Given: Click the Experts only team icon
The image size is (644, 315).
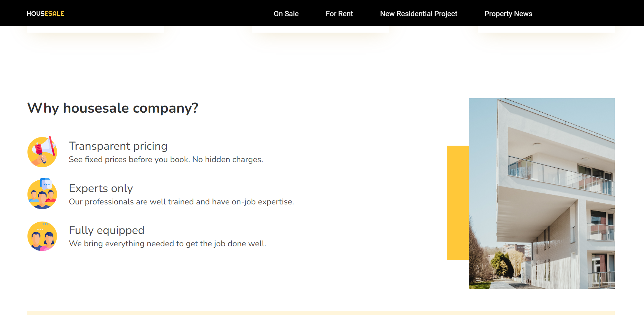Looking at the screenshot, I should (x=42, y=194).
